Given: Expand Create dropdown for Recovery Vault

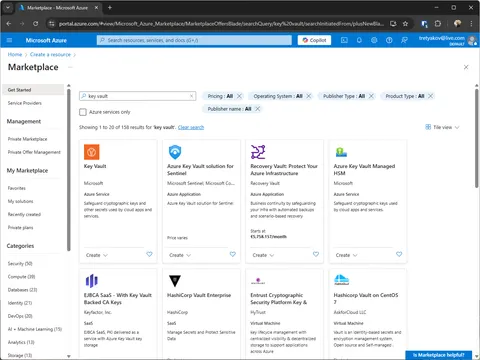Looking at the screenshot, I should coord(263,255).
